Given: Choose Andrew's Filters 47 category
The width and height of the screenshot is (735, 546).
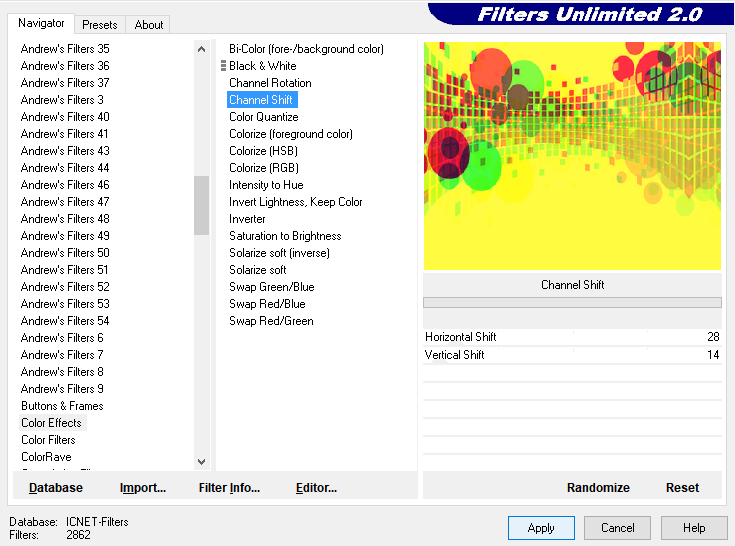Looking at the screenshot, I should point(65,202).
